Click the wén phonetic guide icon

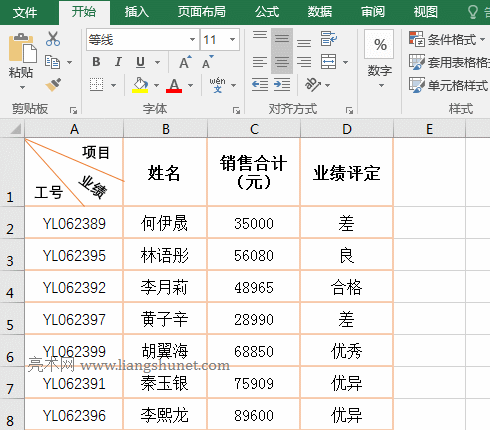pyautogui.click(x=217, y=85)
